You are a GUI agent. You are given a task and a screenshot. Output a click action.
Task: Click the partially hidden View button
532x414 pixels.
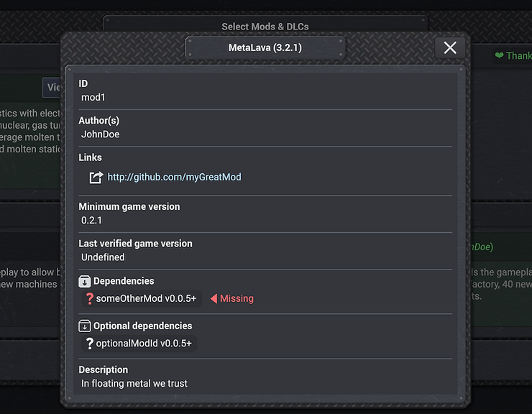pos(52,88)
